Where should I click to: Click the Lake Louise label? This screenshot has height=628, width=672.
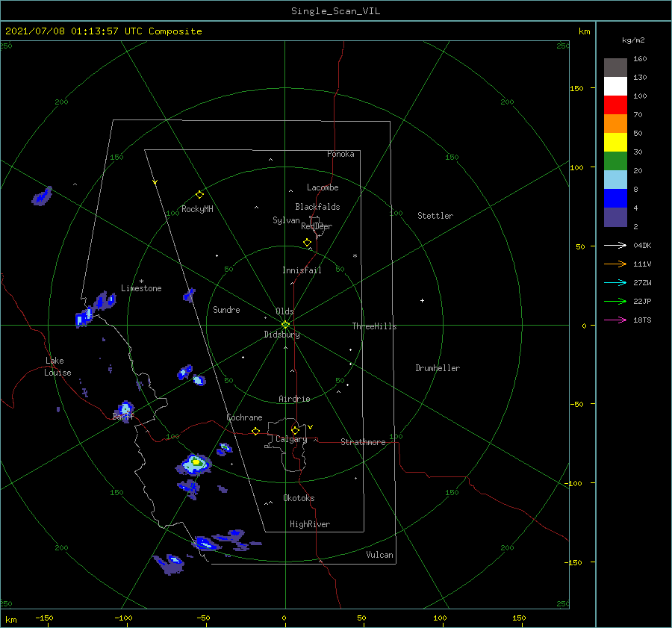57,367
